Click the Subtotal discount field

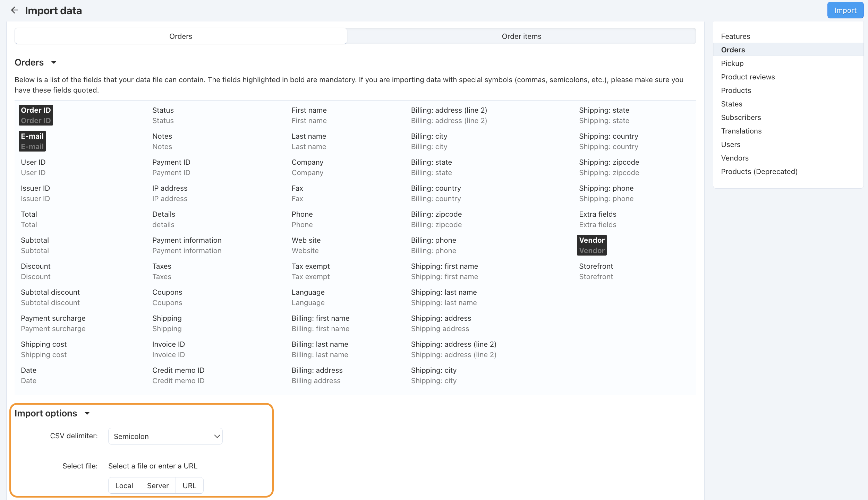(50, 297)
